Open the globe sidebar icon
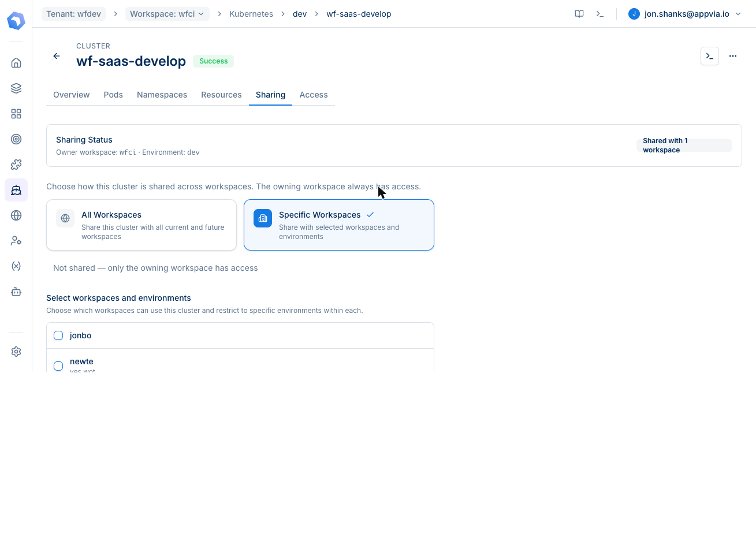 16,215
